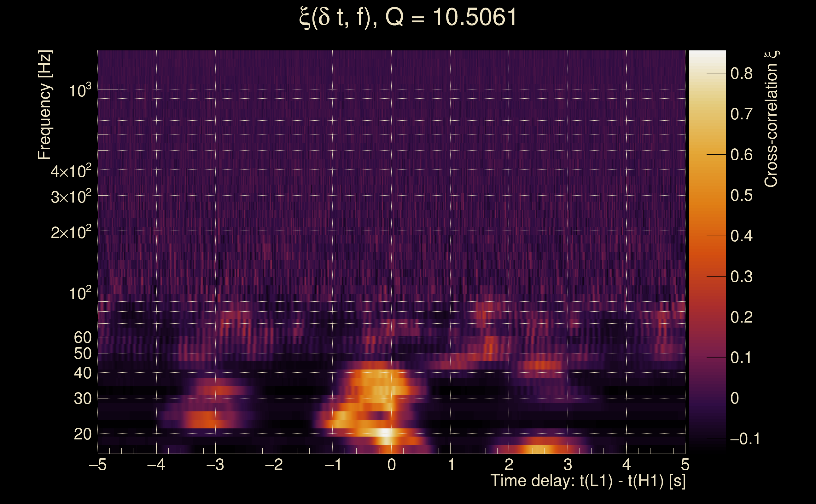This screenshot has height=504, width=816.
Task: Click the 10³ frequency tick label
Action: pos(80,90)
